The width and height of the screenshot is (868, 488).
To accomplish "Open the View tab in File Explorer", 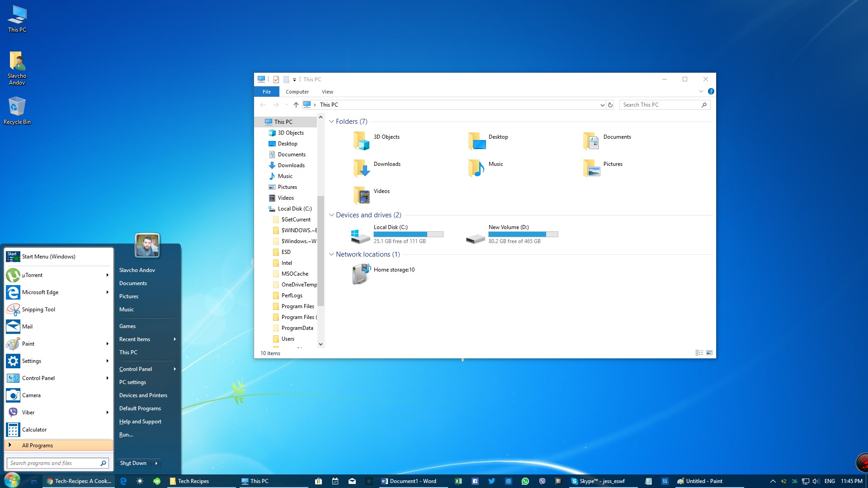I will (327, 91).
